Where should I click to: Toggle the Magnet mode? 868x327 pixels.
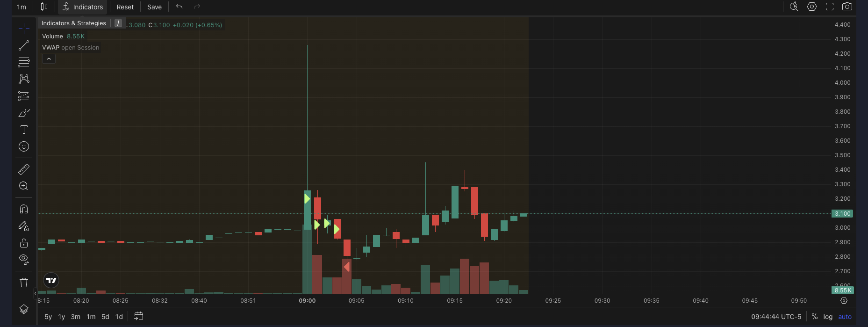(24, 209)
